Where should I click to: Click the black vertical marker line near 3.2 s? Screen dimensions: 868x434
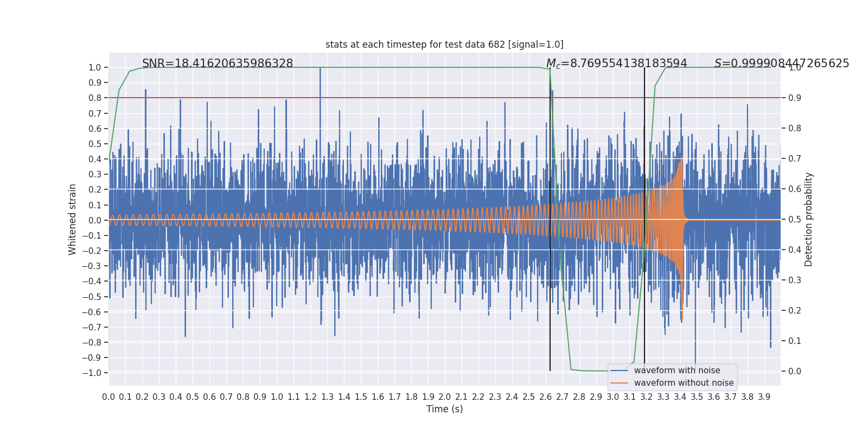tap(644, 219)
